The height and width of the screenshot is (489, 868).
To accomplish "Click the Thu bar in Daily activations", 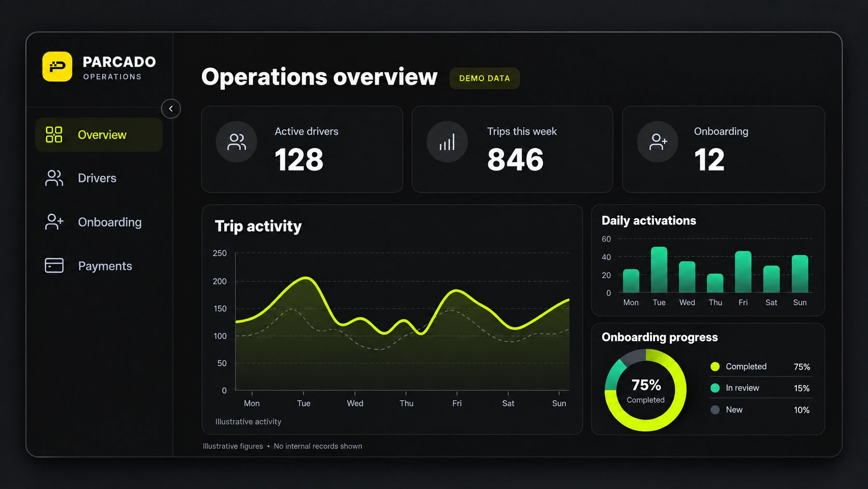I will 715,283.
